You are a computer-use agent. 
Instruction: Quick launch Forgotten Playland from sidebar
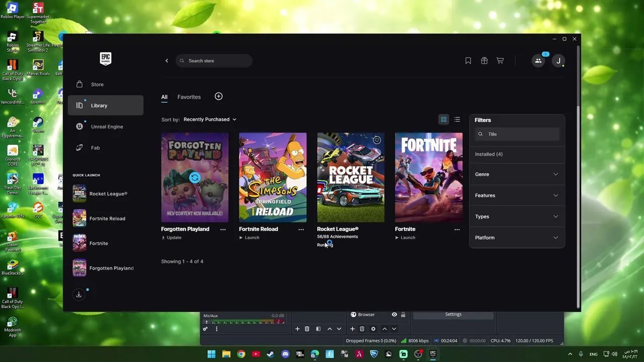(106, 268)
